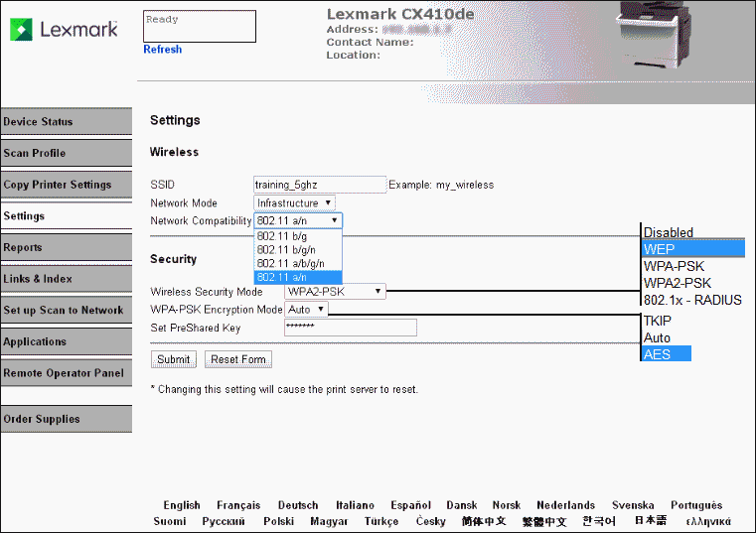Switch language to 한국어
This screenshot has height=533, width=756.
[599, 521]
